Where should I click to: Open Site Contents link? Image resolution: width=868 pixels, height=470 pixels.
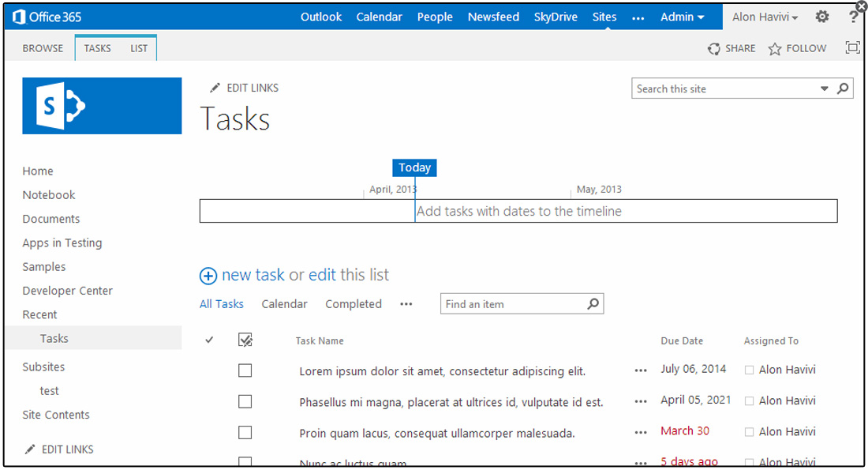pos(56,415)
